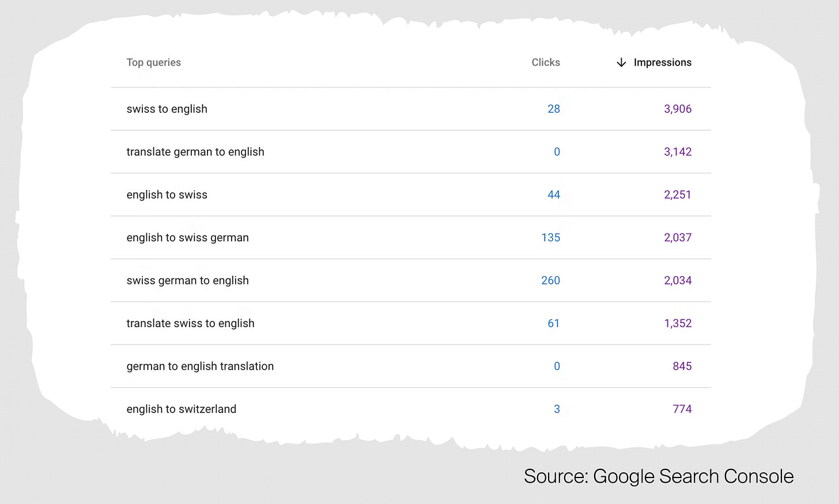Screen dimensions: 839x504
Task: Click the 135 clicks value
Action: 551,237
